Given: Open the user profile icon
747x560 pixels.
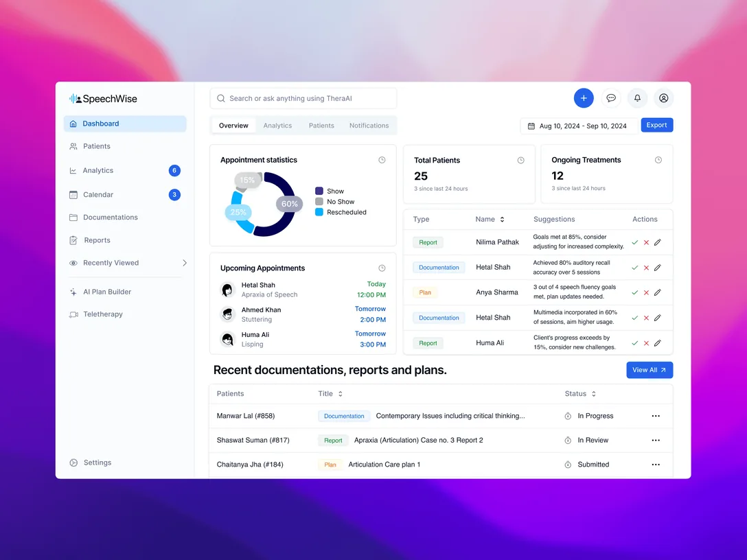Looking at the screenshot, I should coord(664,98).
